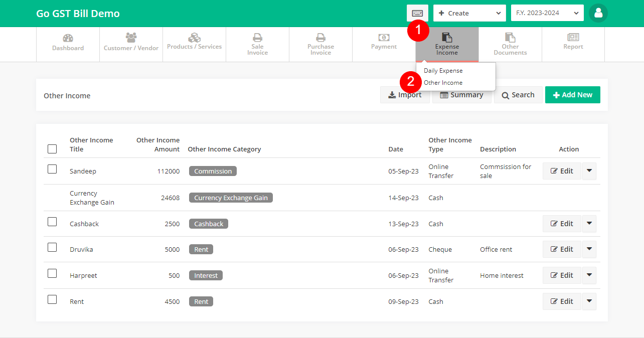Open Products / Services boxes icon
The height and width of the screenshot is (338, 644).
194,38
